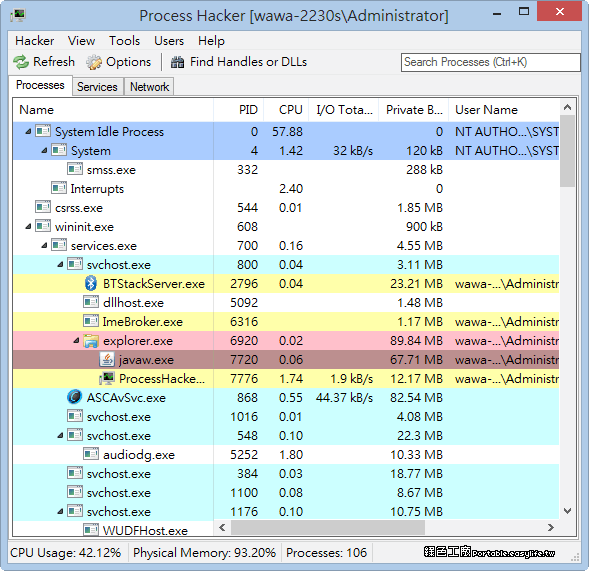Switch to the Services tab

(x=97, y=87)
